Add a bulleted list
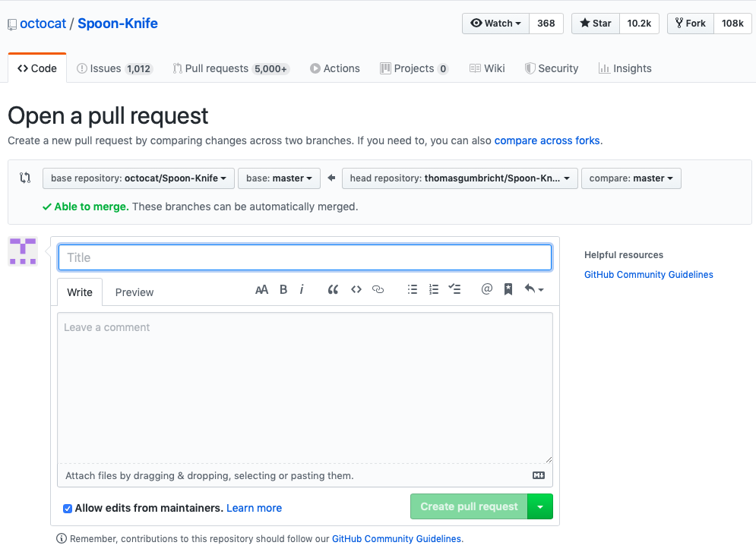This screenshot has height=555, width=756. tap(413, 289)
